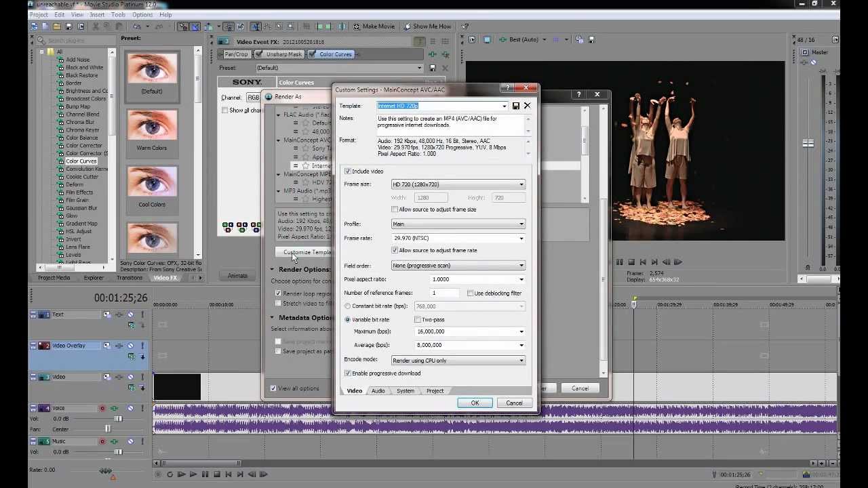Click Cancel in Custom Settings dialog
The height and width of the screenshot is (488, 868).
click(514, 403)
